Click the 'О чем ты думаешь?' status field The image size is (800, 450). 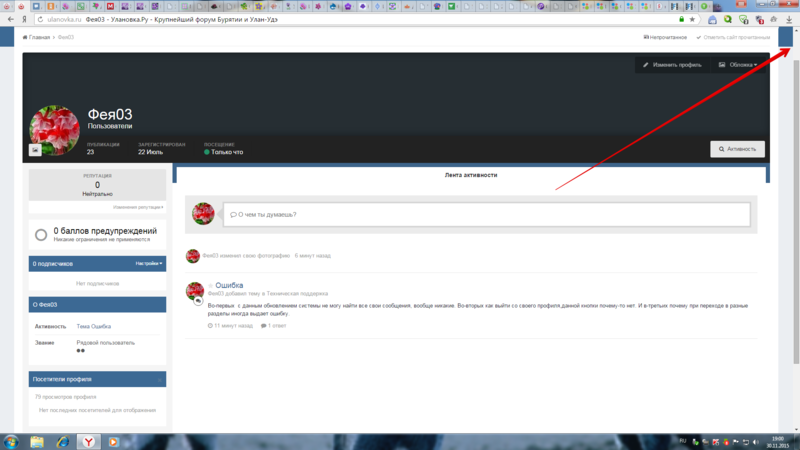click(486, 215)
